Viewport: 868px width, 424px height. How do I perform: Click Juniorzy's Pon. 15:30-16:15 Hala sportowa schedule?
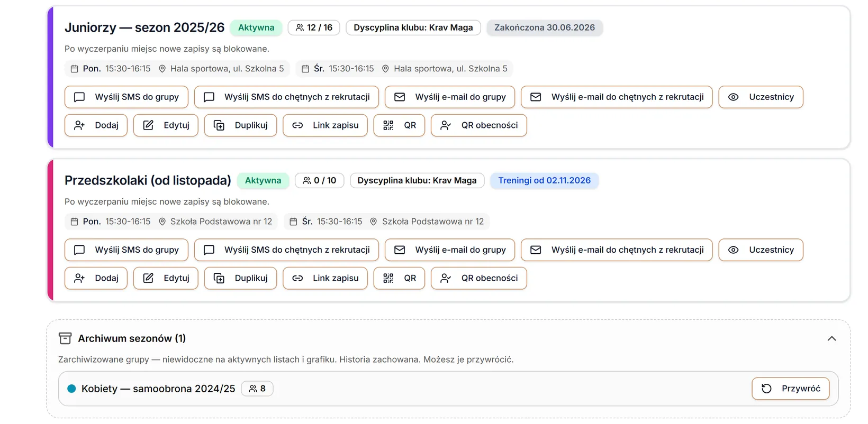pyautogui.click(x=177, y=69)
